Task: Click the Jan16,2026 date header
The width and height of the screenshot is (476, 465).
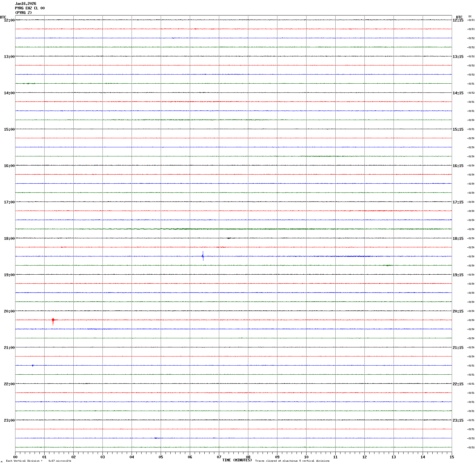Action: [25, 4]
